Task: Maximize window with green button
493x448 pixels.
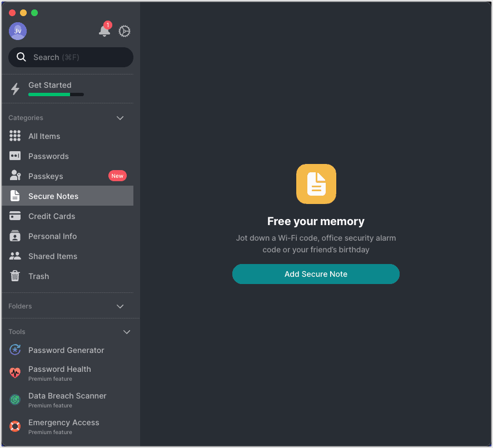Action: tap(34, 13)
